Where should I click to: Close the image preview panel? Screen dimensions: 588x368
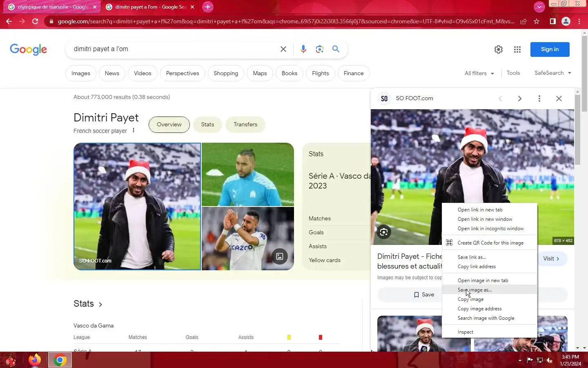point(559,99)
